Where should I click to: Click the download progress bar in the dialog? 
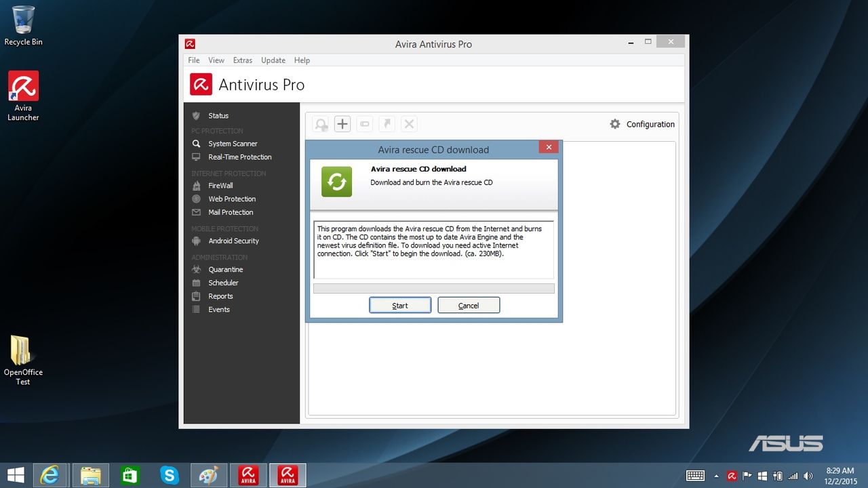[434, 289]
